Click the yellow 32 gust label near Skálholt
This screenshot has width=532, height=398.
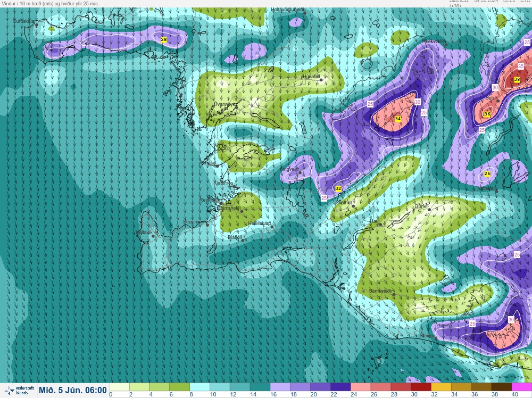(x=338, y=188)
